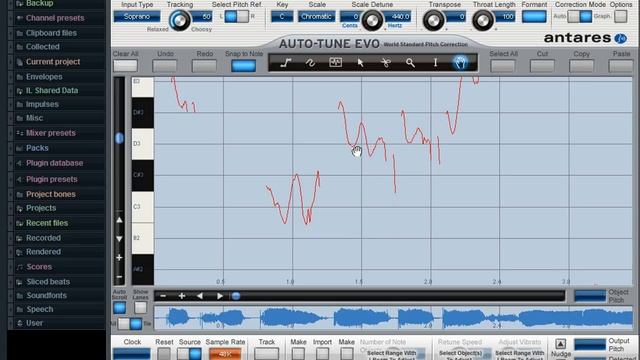
Task: Select the Line drawing tool
Action: coord(286,63)
